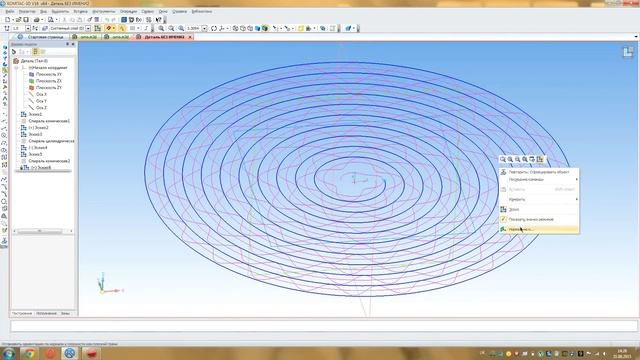The width and height of the screenshot is (640, 360).
Task: Click the Open file icon
Action: 19,20
